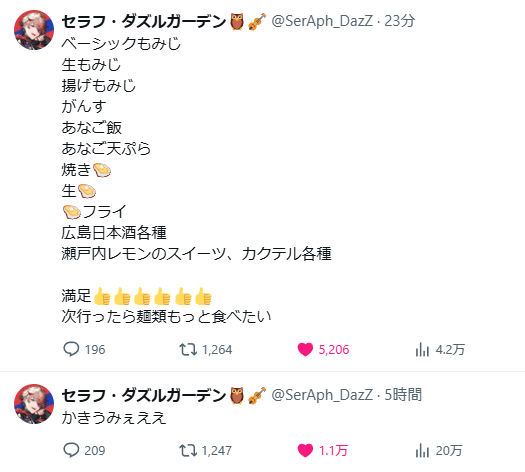This screenshot has height=472, width=525.
Task: Click the 196 replies count
Action: pyautogui.click(x=95, y=350)
